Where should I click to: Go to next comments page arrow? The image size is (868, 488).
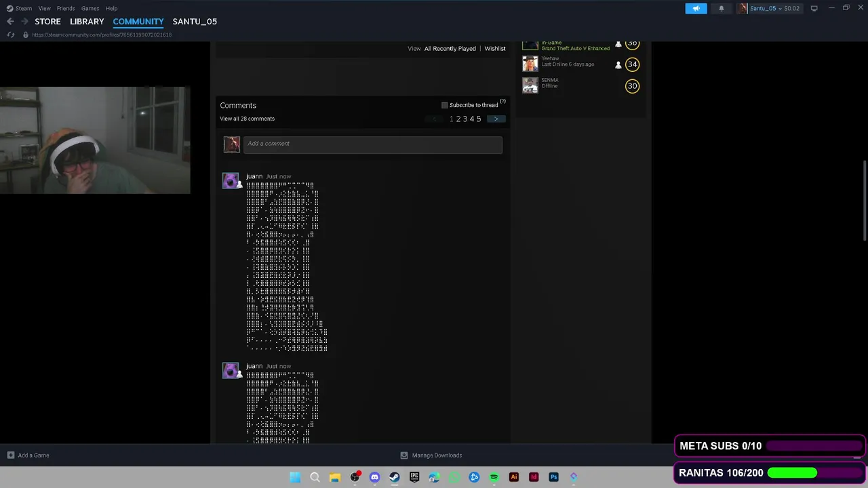point(496,119)
